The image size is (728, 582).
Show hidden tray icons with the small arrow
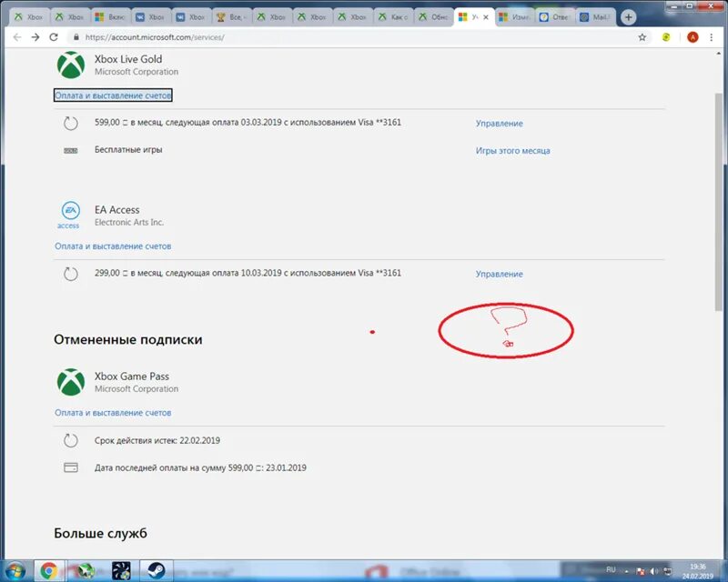pyautogui.click(x=627, y=571)
